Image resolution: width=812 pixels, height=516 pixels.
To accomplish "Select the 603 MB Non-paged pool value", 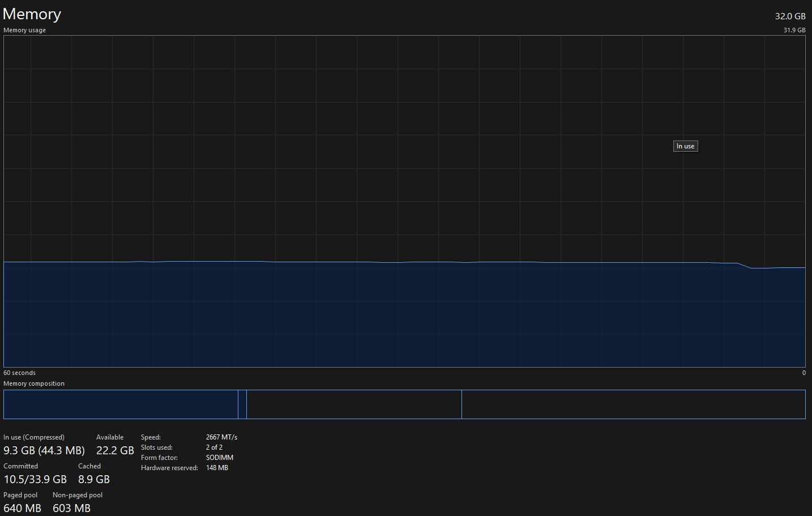I will (71, 508).
